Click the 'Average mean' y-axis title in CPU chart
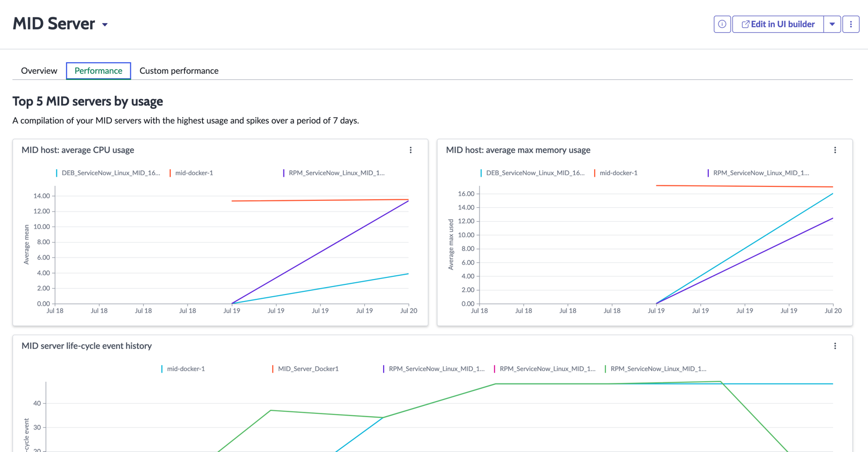This screenshot has height=452, width=868. coord(26,244)
